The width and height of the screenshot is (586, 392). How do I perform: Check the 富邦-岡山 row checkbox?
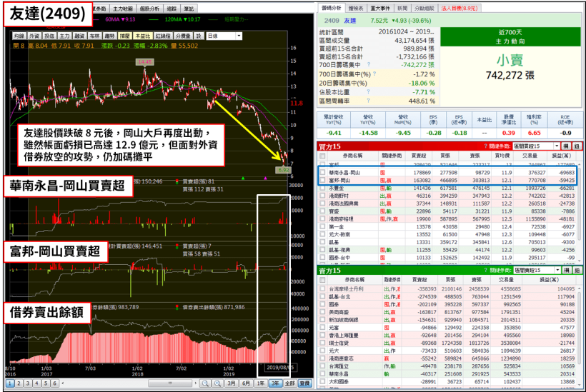[322, 181]
